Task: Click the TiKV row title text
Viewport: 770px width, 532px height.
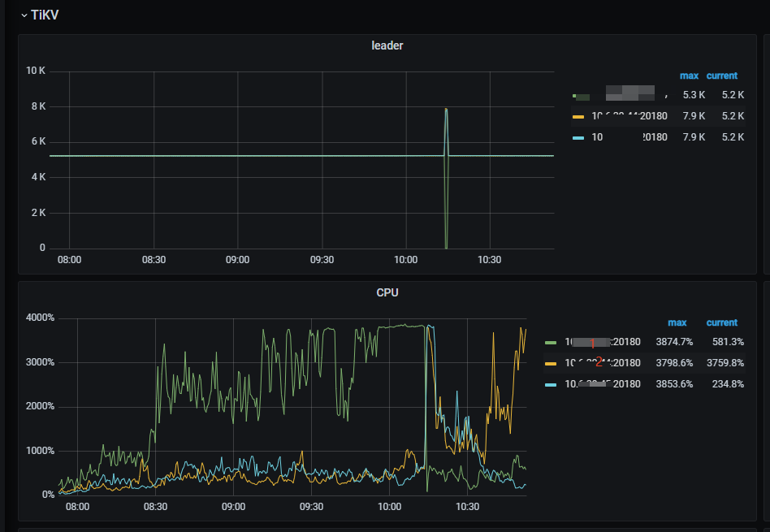Action: (x=45, y=15)
